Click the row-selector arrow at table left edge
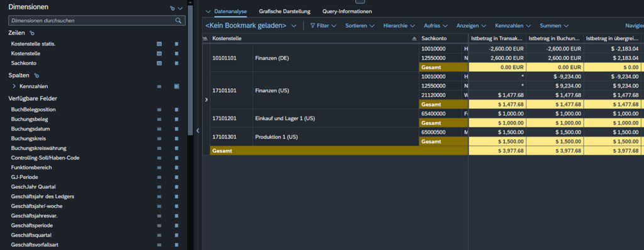 click(x=206, y=99)
